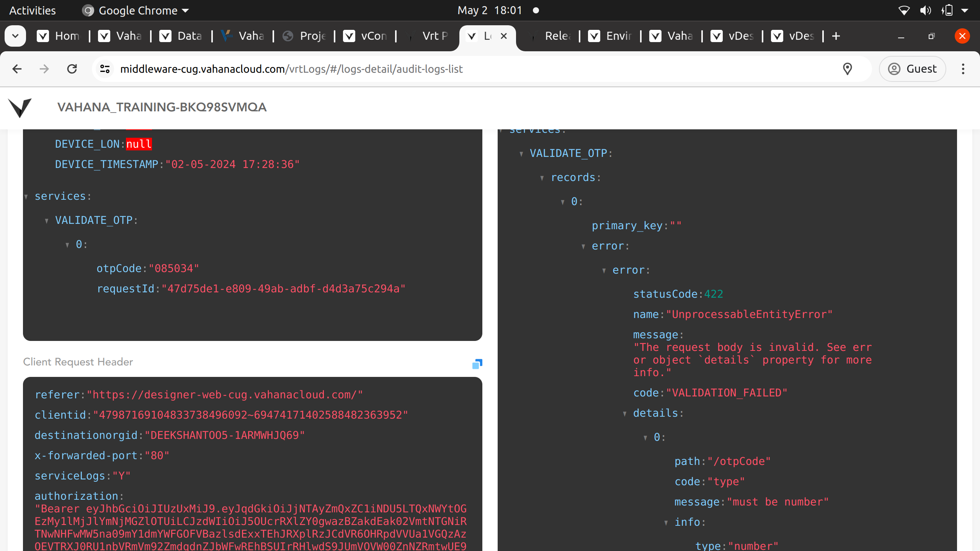
Task: Copy the Client Request Header content
Action: pos(477,364)
